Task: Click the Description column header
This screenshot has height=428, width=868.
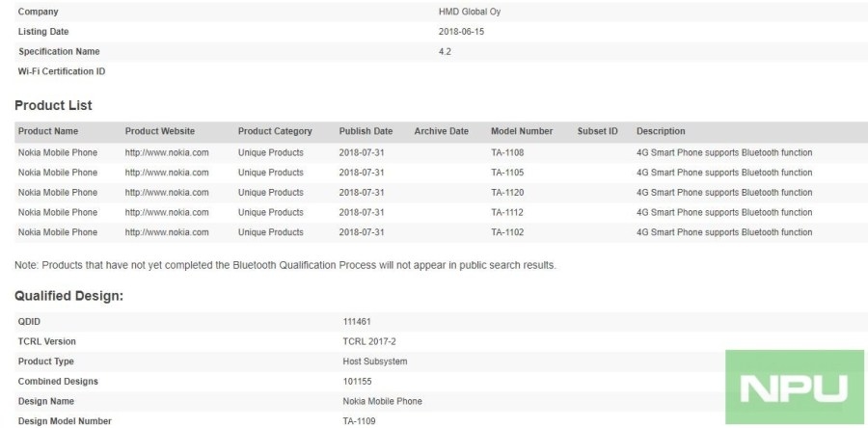Action: pyautogui.click(x=661, y=131)
